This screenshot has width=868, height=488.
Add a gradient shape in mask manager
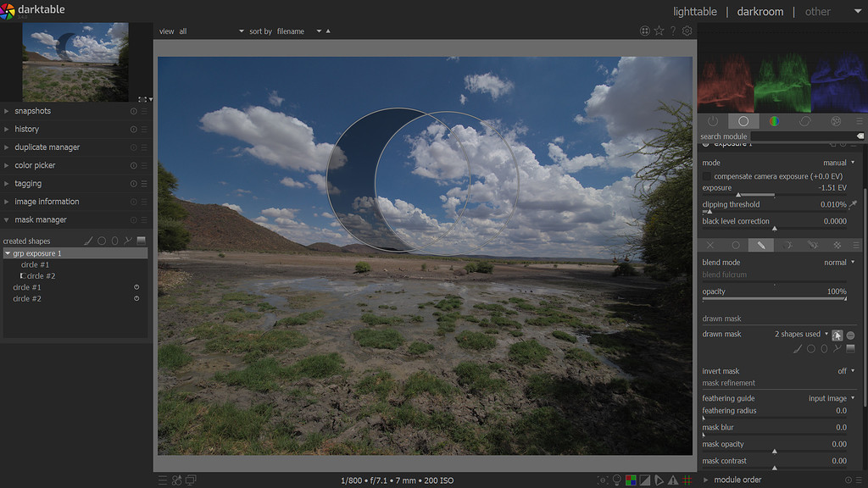point(142,241)
